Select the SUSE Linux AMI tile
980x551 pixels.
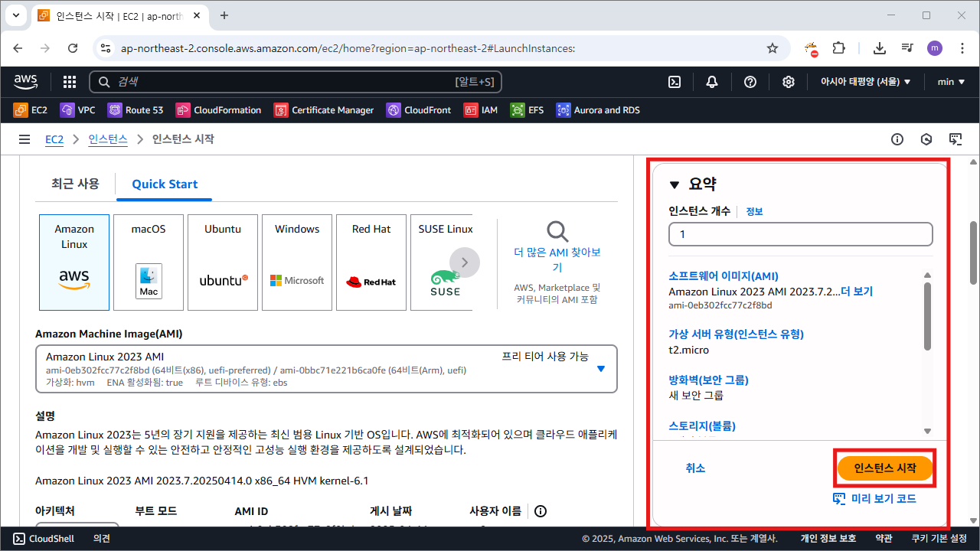442,262
